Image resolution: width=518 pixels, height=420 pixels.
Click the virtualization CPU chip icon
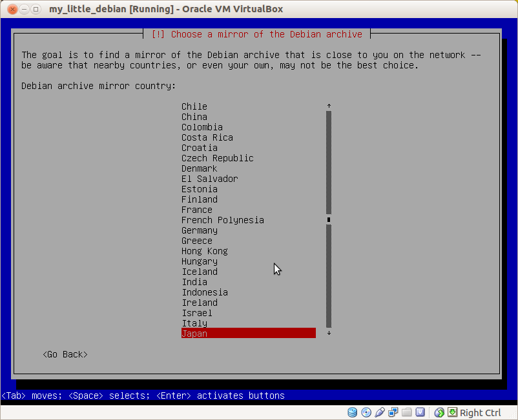[x=420, y=412]
